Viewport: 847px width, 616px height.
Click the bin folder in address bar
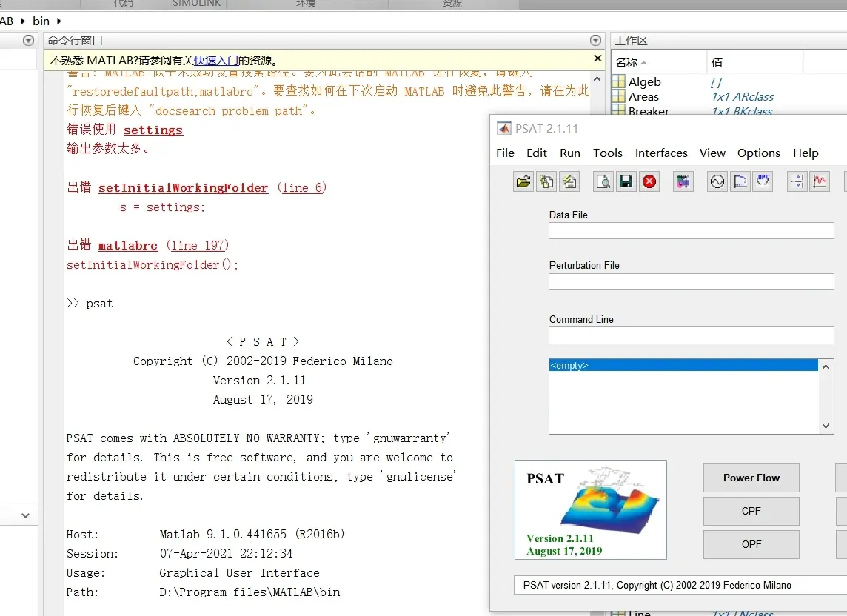point(41,21)
